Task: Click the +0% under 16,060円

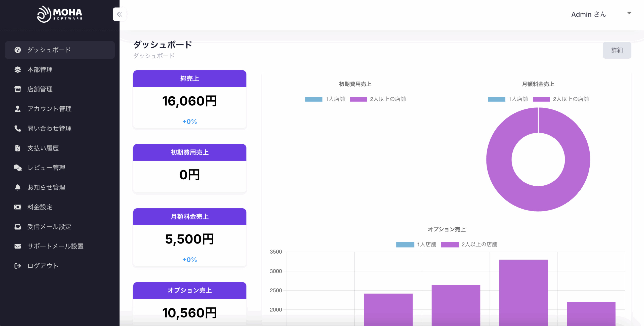Action: (x=190, y=121)
